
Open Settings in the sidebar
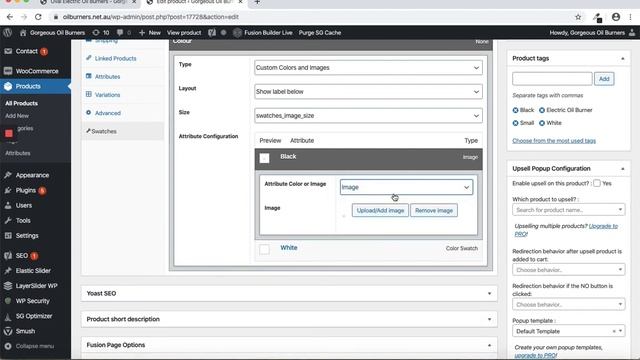point(27,236)
